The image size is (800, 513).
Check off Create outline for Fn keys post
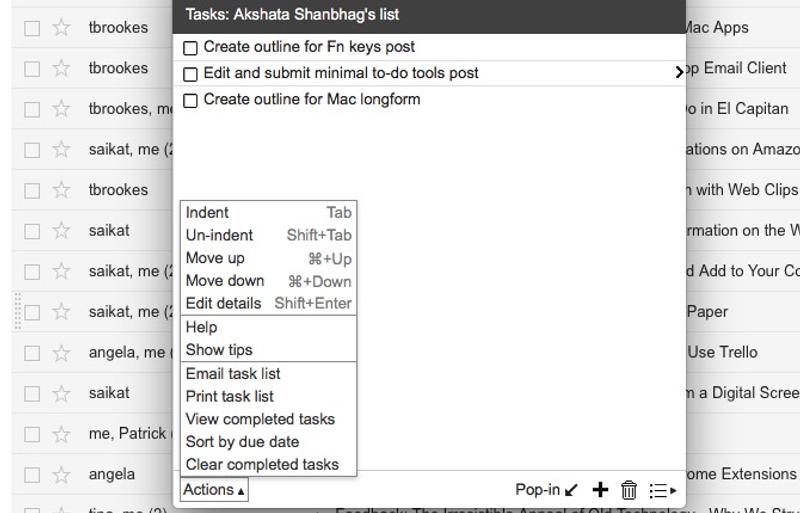point(191,48)
